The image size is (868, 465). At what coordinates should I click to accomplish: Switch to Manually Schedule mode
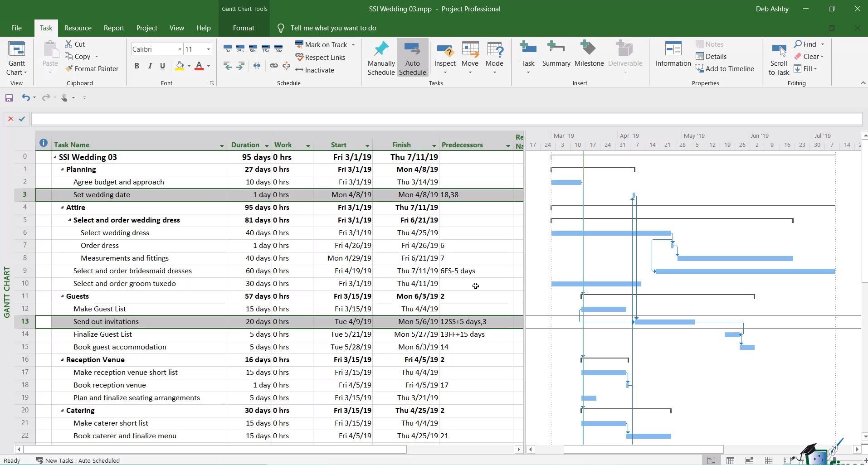point(380,58)
